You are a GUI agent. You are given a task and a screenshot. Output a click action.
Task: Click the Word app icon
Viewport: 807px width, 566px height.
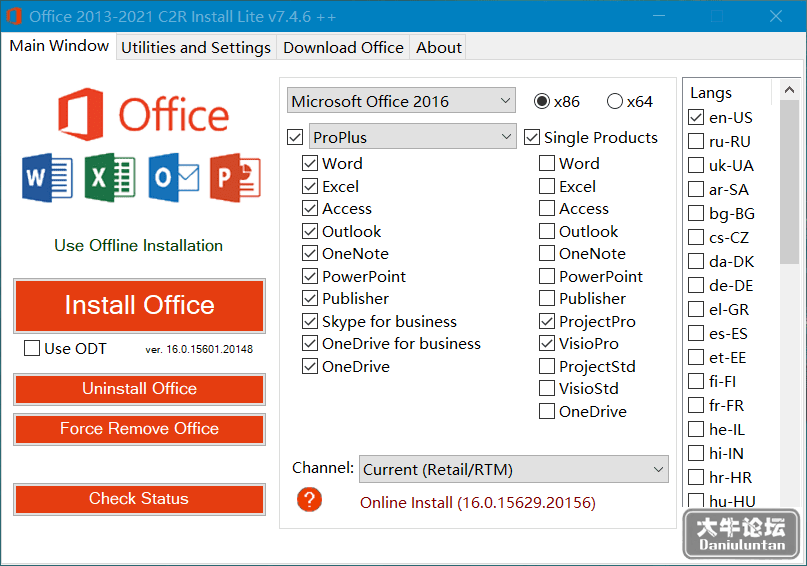point(47,178)
